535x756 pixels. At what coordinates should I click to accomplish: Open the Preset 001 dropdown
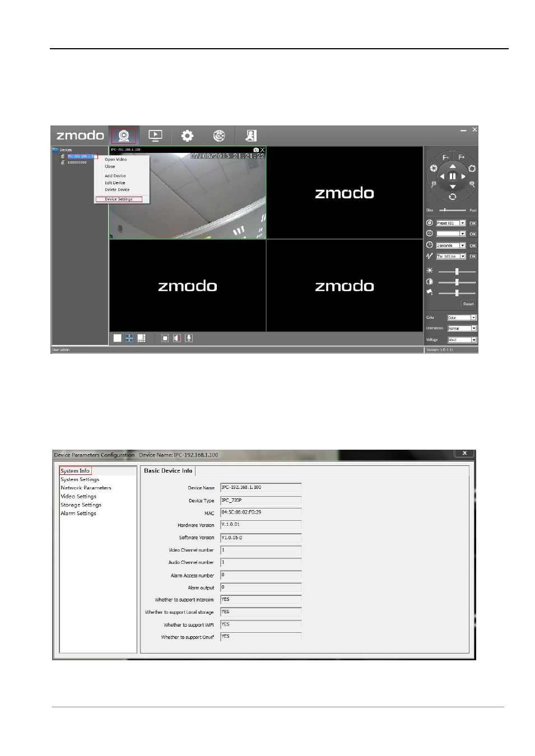pyautogui.click(x=451, y=223)
